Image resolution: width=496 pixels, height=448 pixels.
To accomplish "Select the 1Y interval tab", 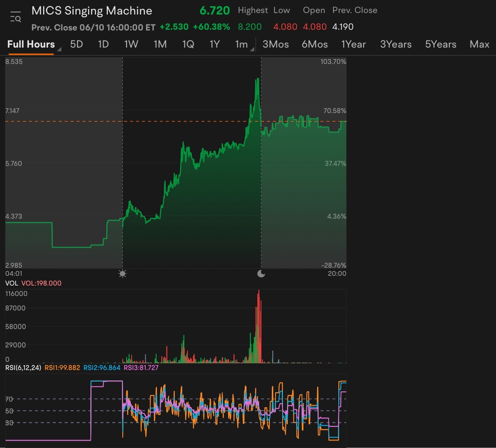I will pos(215,44).
